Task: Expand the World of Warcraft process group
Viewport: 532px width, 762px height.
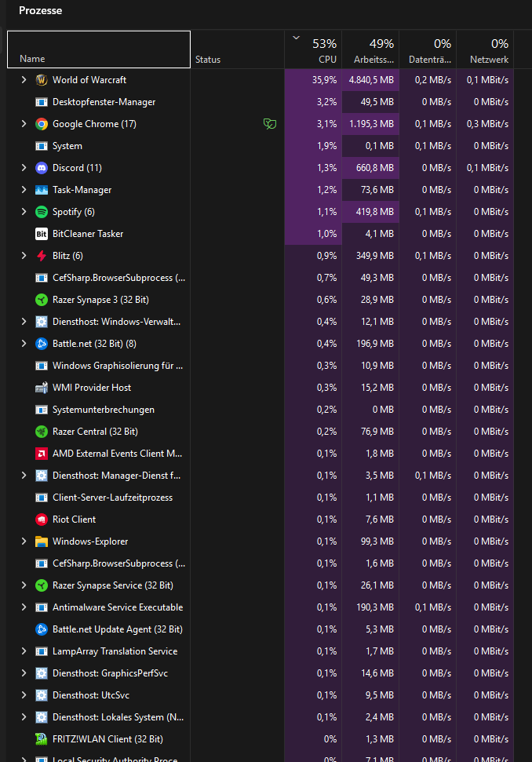Action: click(24, 80)
